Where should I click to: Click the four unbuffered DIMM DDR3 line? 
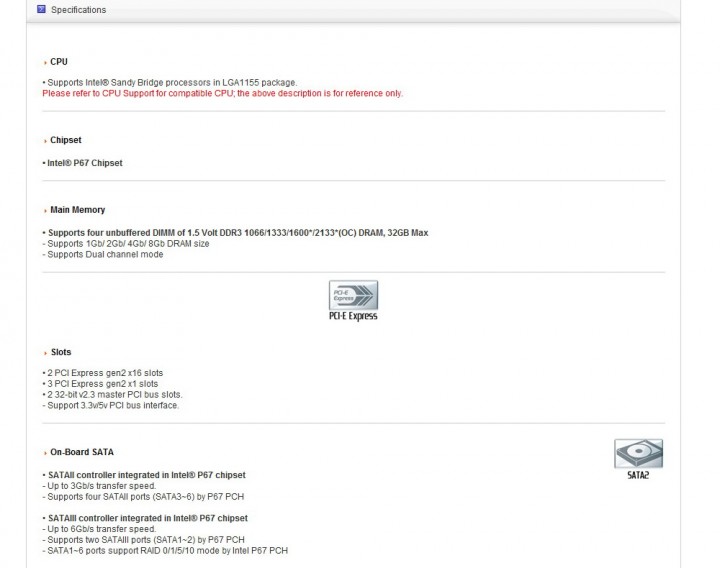236,233
